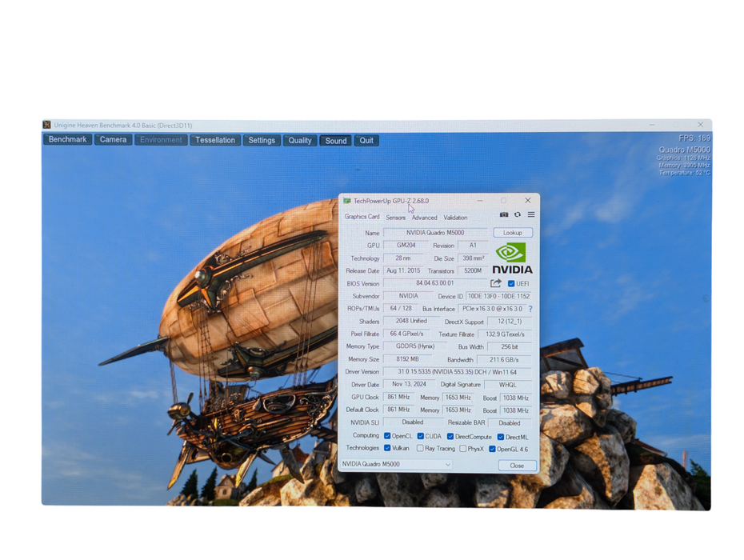Click the BIOS Version field 84.04.63.00.01

[x=435, y=283]
